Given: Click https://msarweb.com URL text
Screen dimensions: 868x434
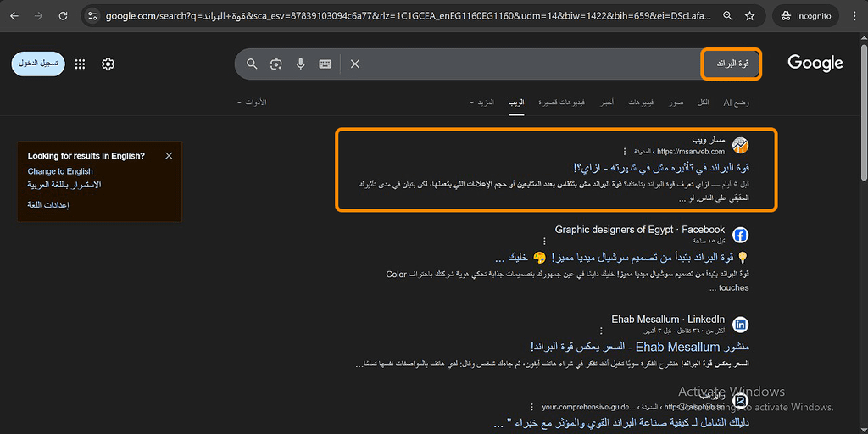Looking at the screenshot, I should pos(691,152).
